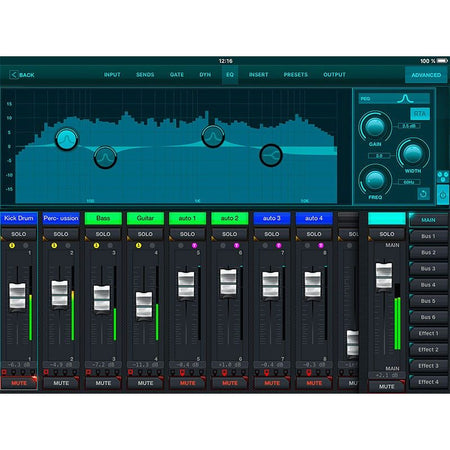Mute the Guitar channel
This screenshot has width=450, height=450.
pyautogui.click(x=145, y=383)
